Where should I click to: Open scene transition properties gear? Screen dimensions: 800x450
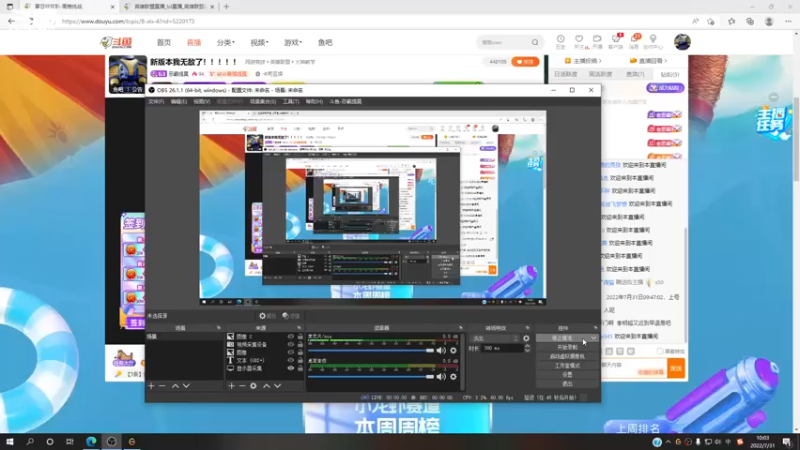(x=526, y=338)
